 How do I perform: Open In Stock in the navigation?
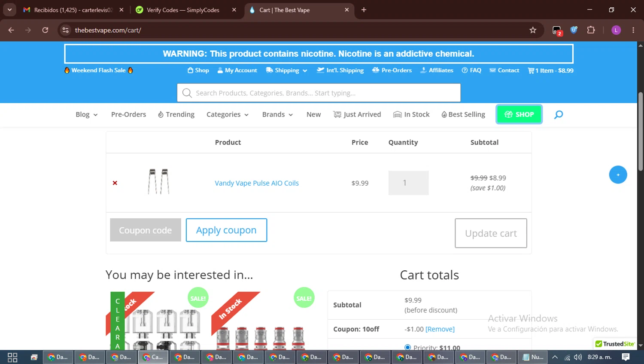[x=411, y=114]
